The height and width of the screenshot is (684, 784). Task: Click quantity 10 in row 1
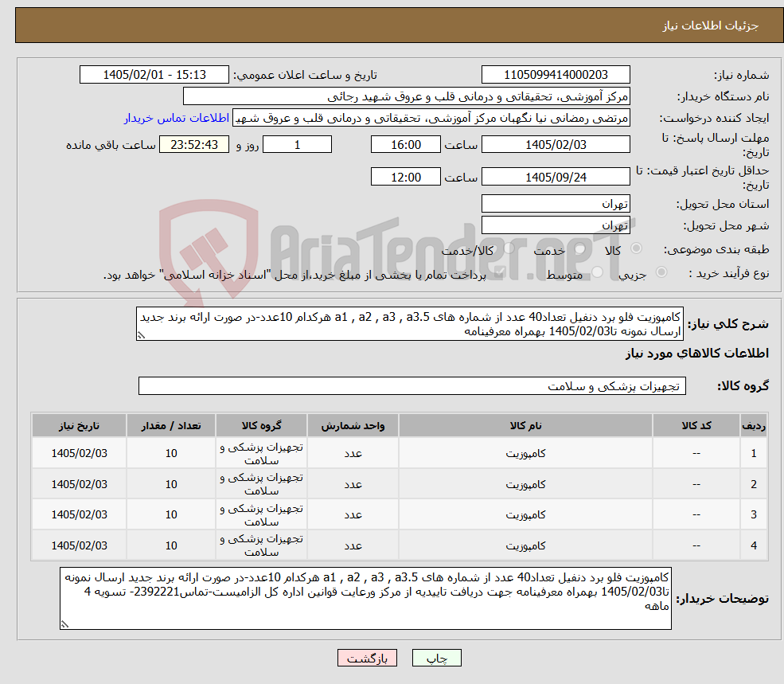(x=171, y=453)
